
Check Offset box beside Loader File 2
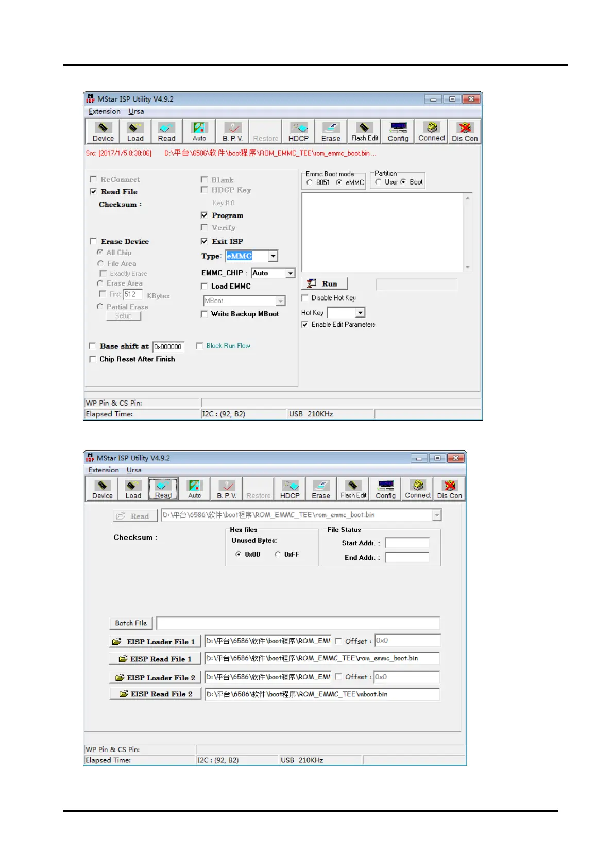(338, 676)
